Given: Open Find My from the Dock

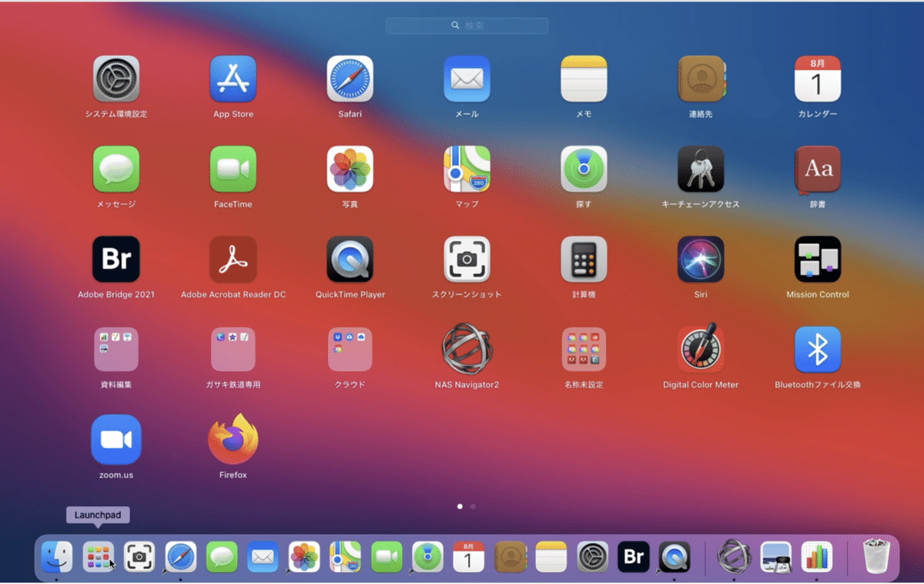Looking at the screenshot, I should [428, 556].
